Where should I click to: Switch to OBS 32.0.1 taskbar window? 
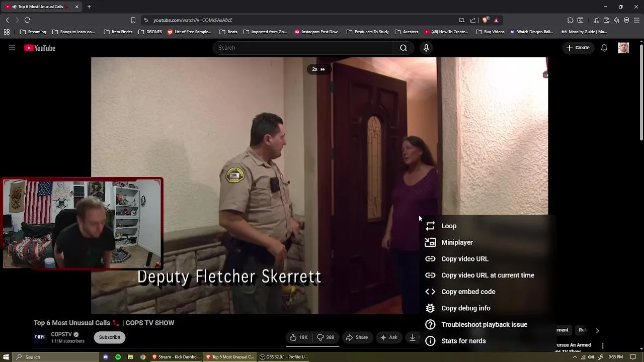click(x=284, y=357)
